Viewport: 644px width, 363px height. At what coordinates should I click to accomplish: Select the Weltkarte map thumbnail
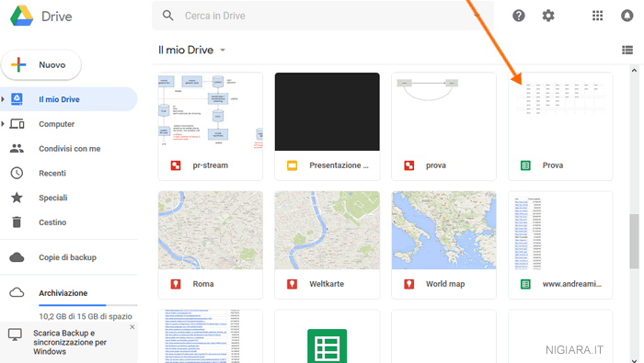pos(327,230)
